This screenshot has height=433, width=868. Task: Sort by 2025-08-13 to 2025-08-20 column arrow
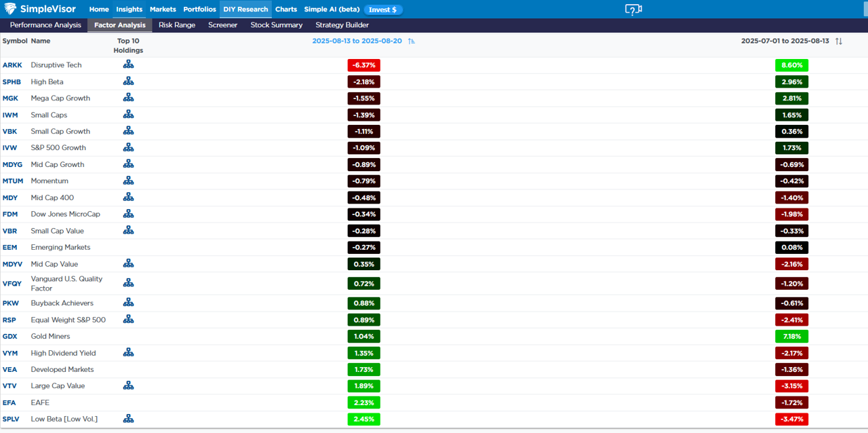[412, 41]
